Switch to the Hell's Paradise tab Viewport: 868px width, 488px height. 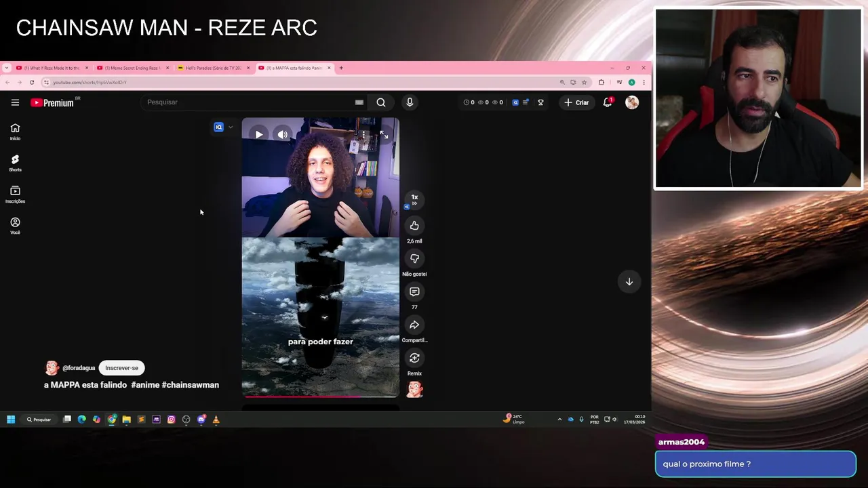(x=214, y=68)
